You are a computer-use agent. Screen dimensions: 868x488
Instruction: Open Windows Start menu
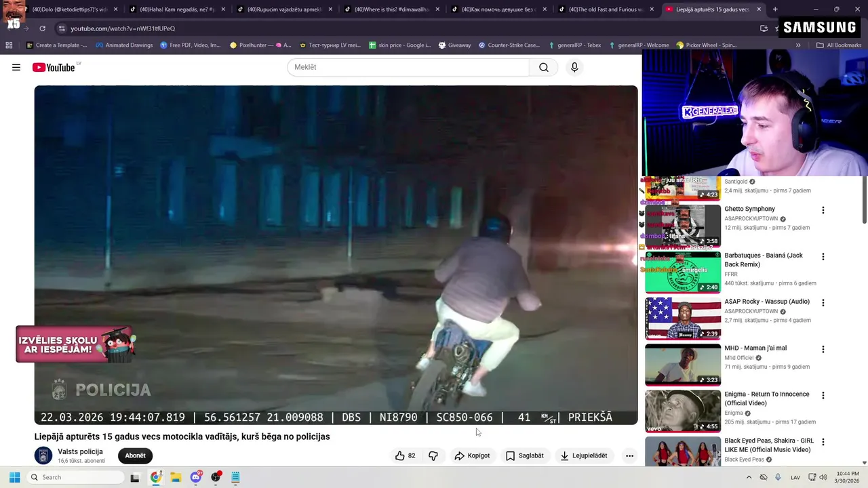[14, 477]
